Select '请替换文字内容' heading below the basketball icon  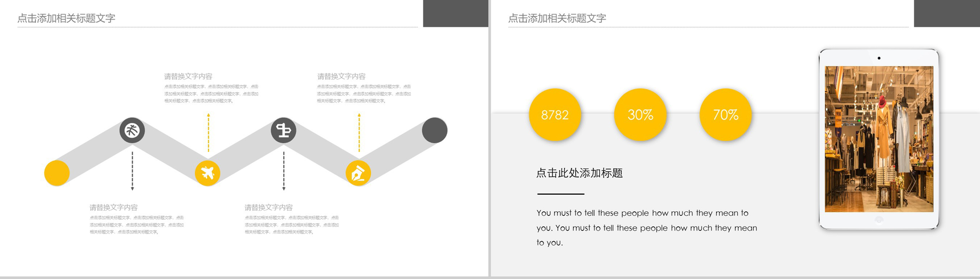click(113, 207)
